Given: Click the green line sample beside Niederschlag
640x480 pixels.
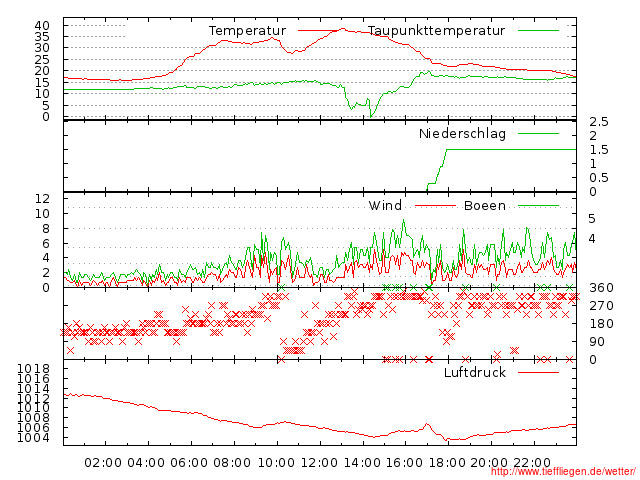Looking at the screenshot, I should 538,133.
